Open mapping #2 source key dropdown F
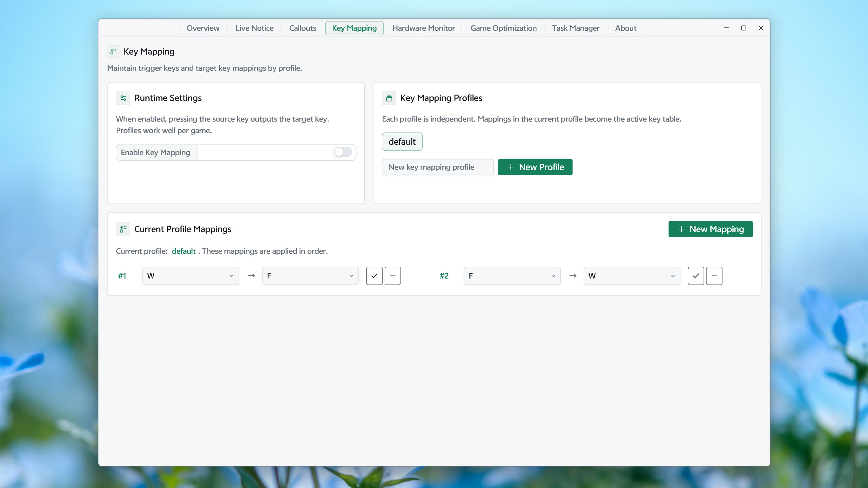Image resolution: width=868 pixels, height=488 pixels. coord(512,276)
